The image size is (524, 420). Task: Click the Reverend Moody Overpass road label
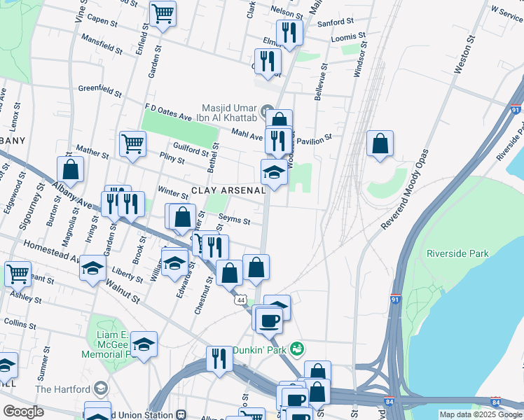(405, 189)
